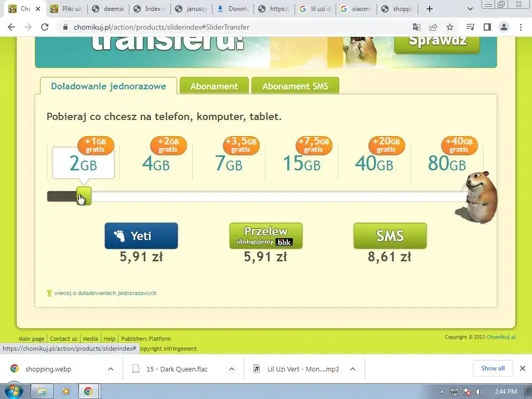Select the 15GB transfer option

[x=302, y=163]
